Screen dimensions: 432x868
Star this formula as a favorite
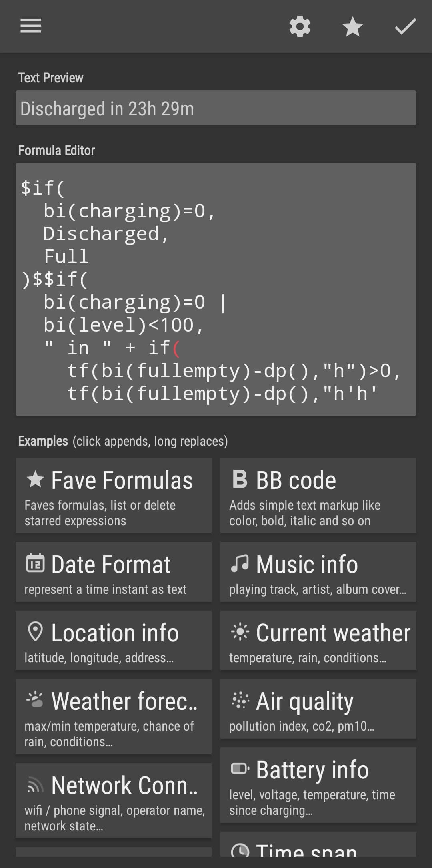click(353, 27)
